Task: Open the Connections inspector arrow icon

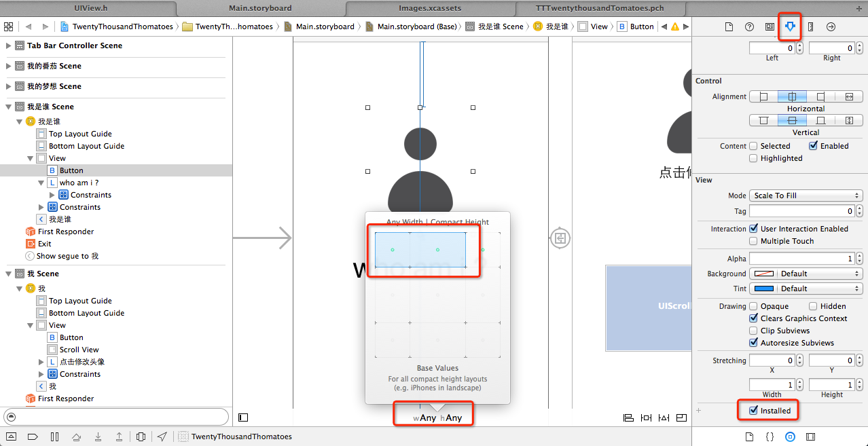Action: [x=831, y=26]
